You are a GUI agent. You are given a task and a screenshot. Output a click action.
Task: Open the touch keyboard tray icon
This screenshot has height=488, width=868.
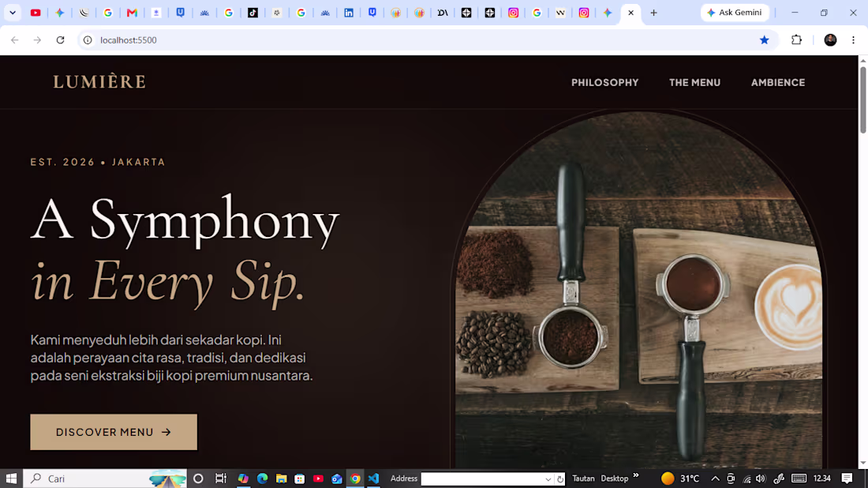pos(799,479)
